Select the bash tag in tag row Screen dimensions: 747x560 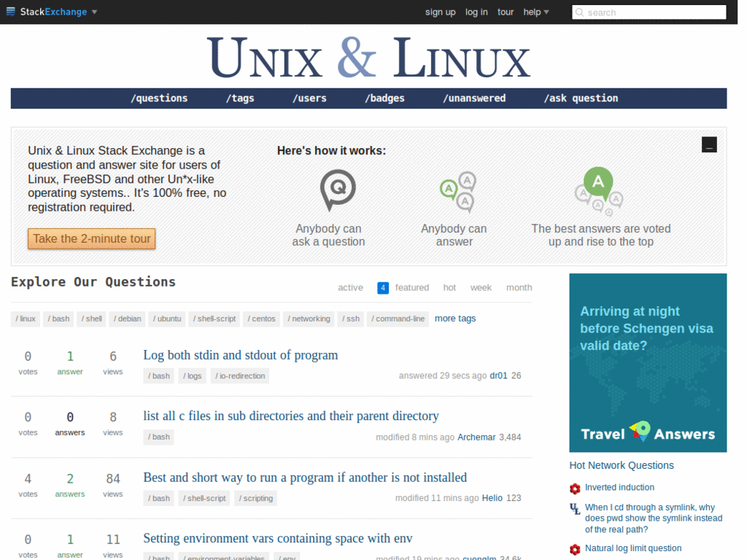(58, 319)
